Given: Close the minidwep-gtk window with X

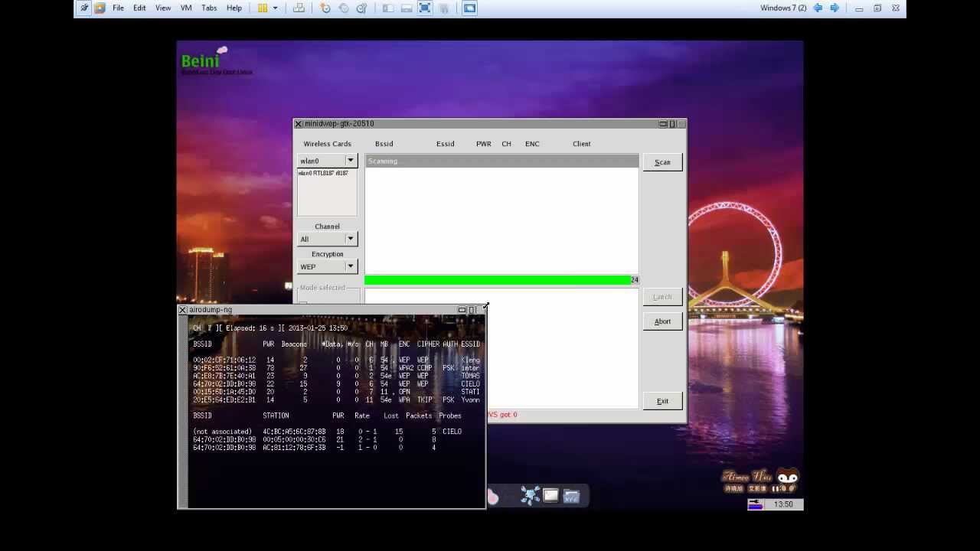Looking at the screenshot, I should pos(299,124).
